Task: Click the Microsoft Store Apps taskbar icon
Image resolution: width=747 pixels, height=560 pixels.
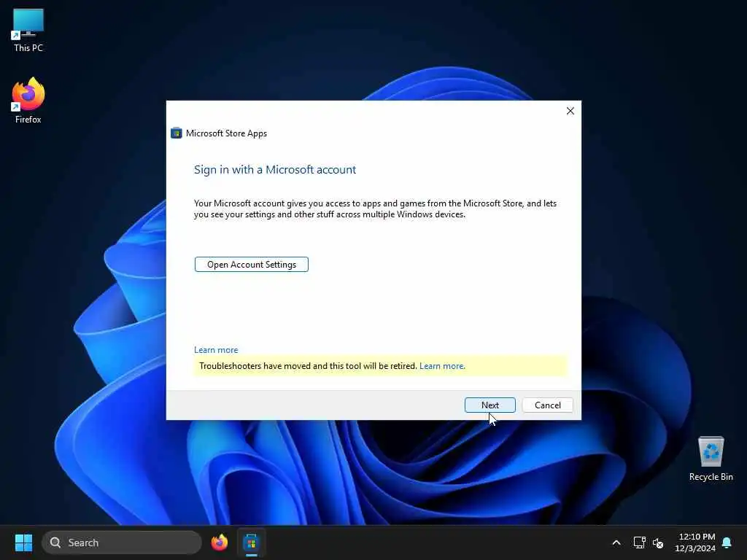Action: pos(251,542)
